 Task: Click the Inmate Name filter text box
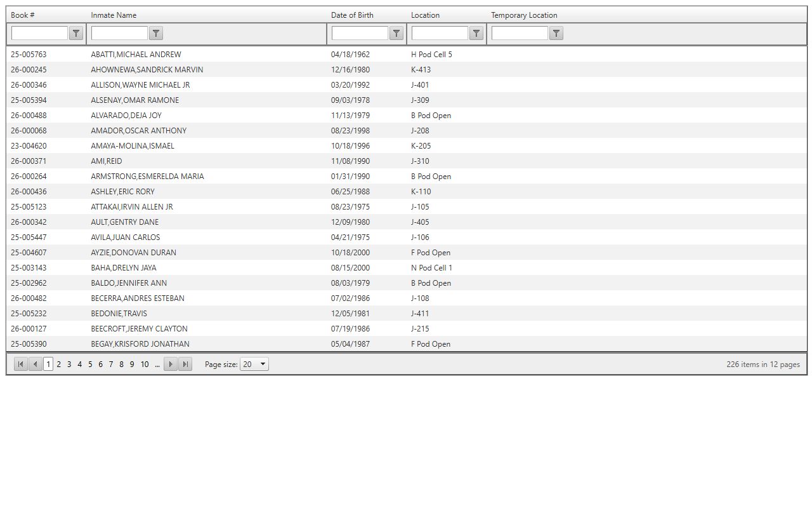pos(119,34)
